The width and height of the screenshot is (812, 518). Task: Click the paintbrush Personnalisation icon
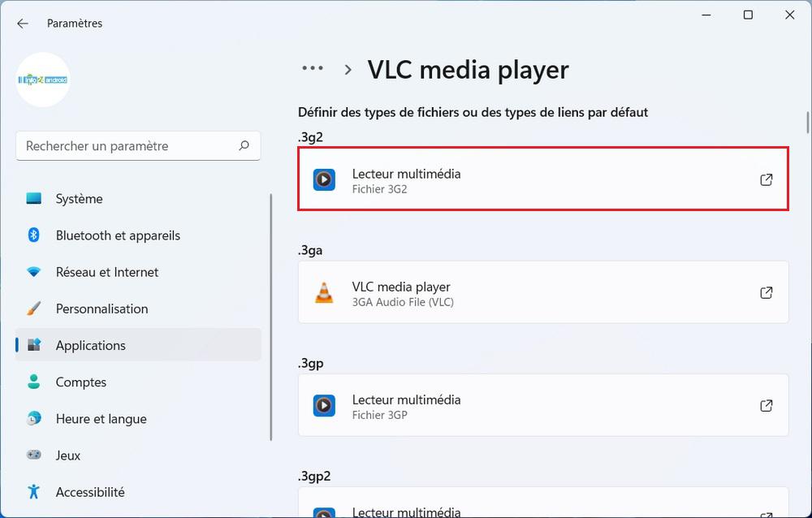pyautogui.click(x=33, y=309)
